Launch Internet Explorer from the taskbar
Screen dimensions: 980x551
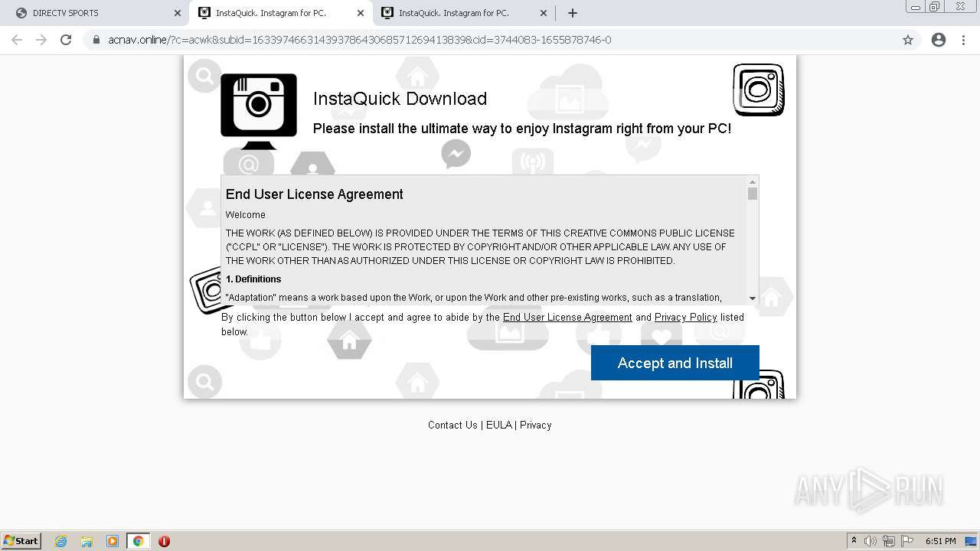(61, 541)
